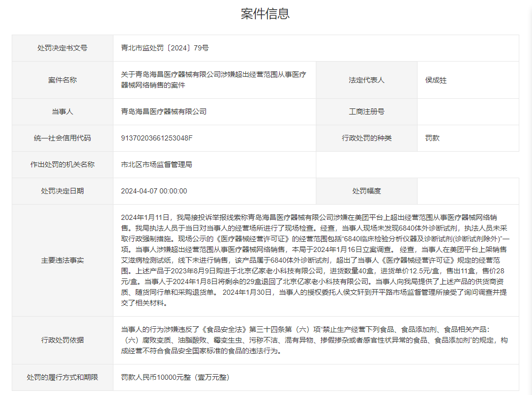Click the paragraph starting with 2024年1月11日
Screen dimensions: 532x395
click(x=315, y=260)
